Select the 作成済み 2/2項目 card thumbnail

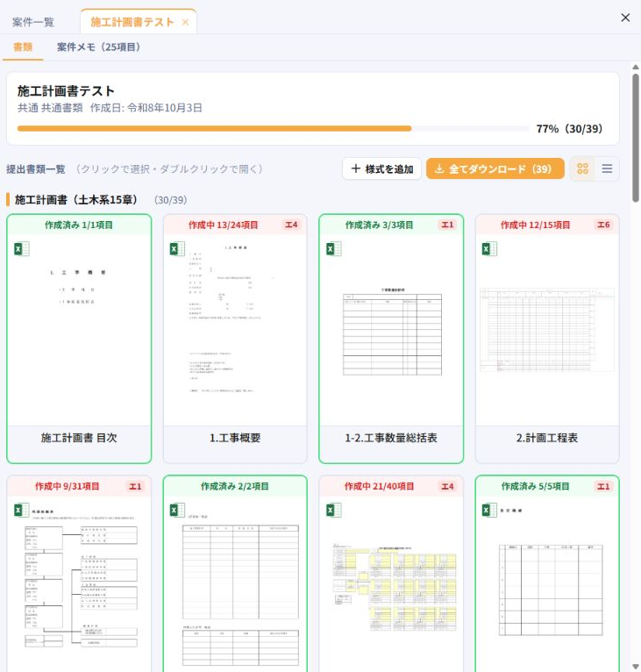point(235,583)
